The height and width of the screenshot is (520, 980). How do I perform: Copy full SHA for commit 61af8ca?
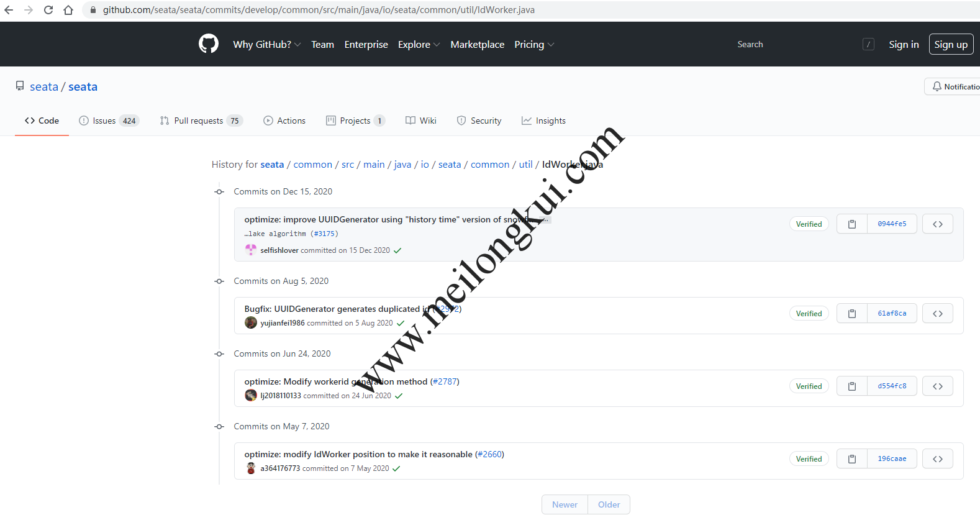[852, 314]
